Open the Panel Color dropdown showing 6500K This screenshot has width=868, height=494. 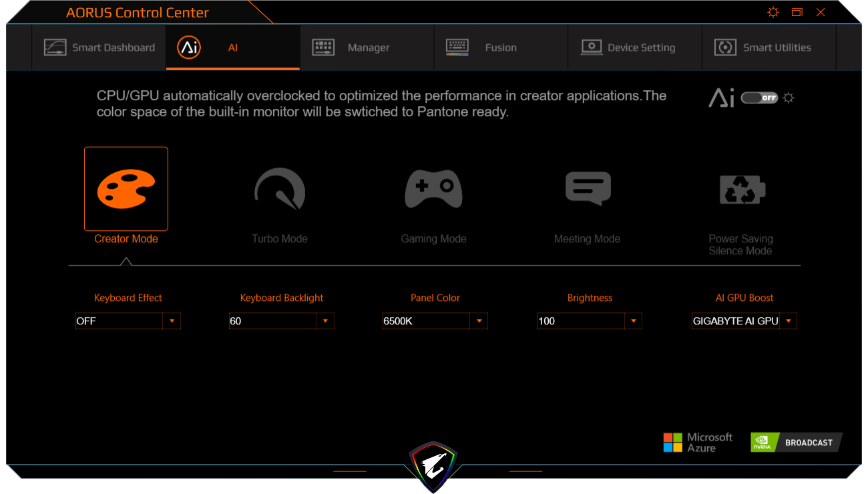pos(435,321)
